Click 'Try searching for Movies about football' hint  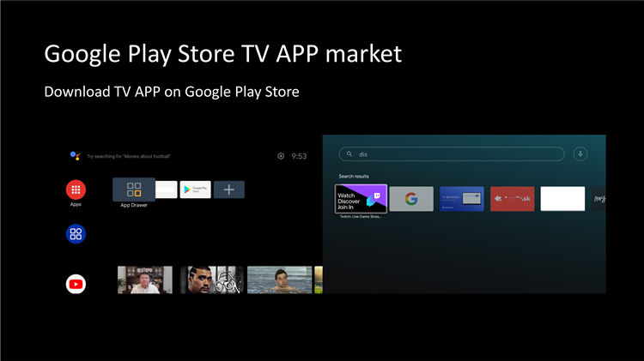click(129, 156)
